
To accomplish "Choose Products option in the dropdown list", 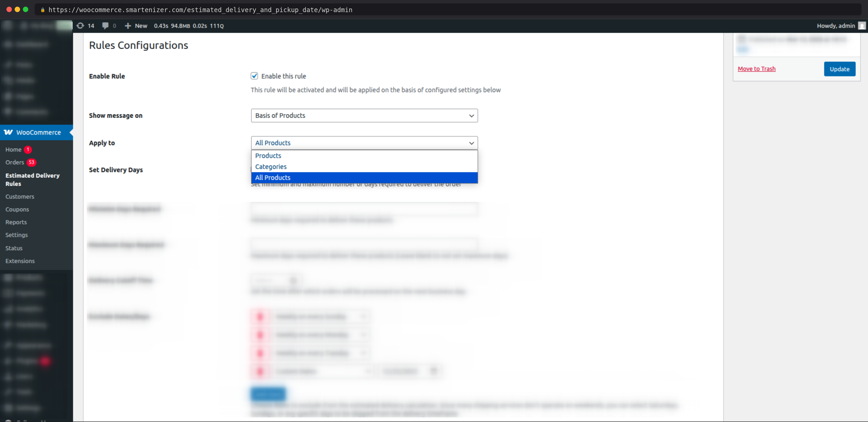I will (x=268, y=156).
